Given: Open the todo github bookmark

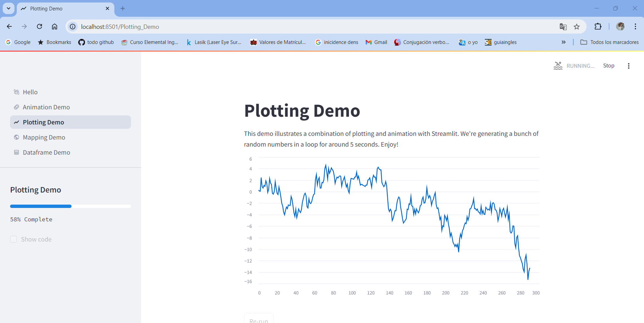Looking at the screenshot, I should (x=96, y=42).
